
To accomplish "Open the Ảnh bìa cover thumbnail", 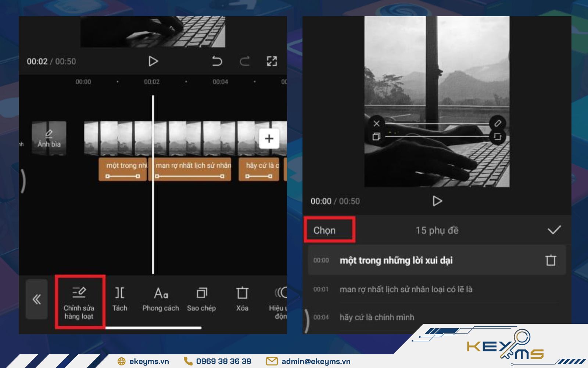I will 49,138.
